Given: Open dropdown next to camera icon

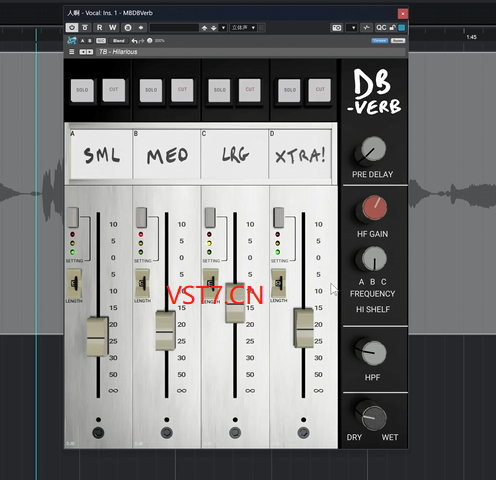Looking at the screenshot, I should coord(352,28).
